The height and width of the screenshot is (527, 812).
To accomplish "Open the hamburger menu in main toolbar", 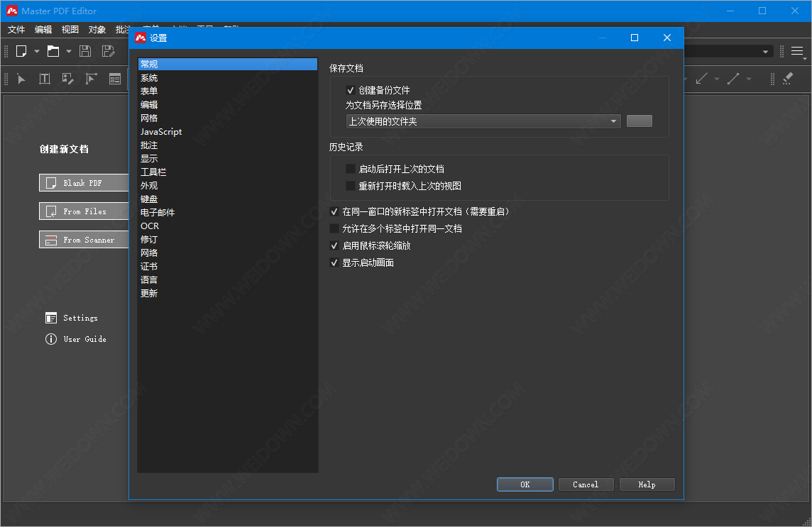I will 797,51.
